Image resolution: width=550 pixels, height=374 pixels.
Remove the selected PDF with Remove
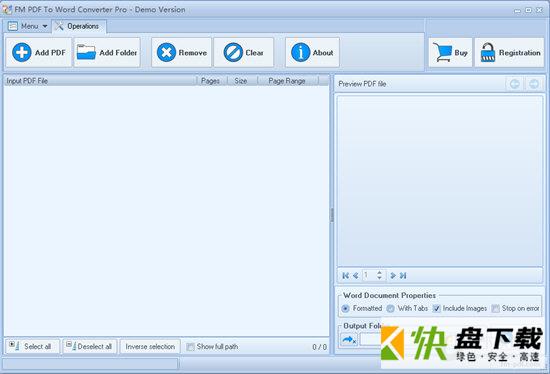(181, 53)
